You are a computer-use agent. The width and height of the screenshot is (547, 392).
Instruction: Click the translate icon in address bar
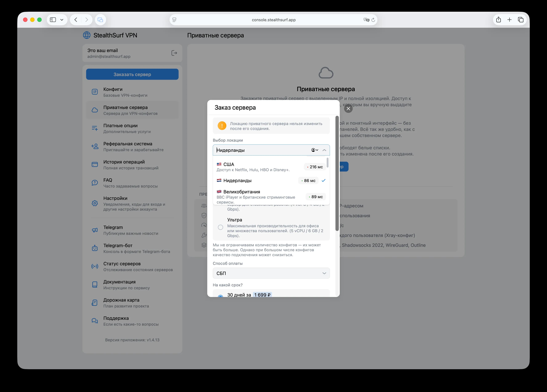366,20
